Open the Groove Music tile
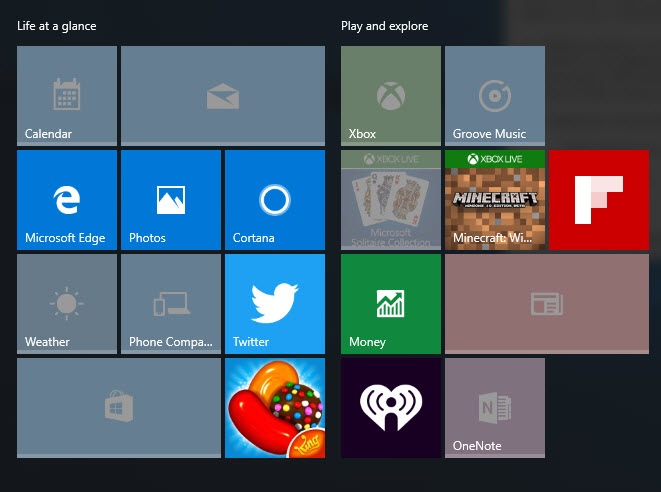 tap(495, 96)
